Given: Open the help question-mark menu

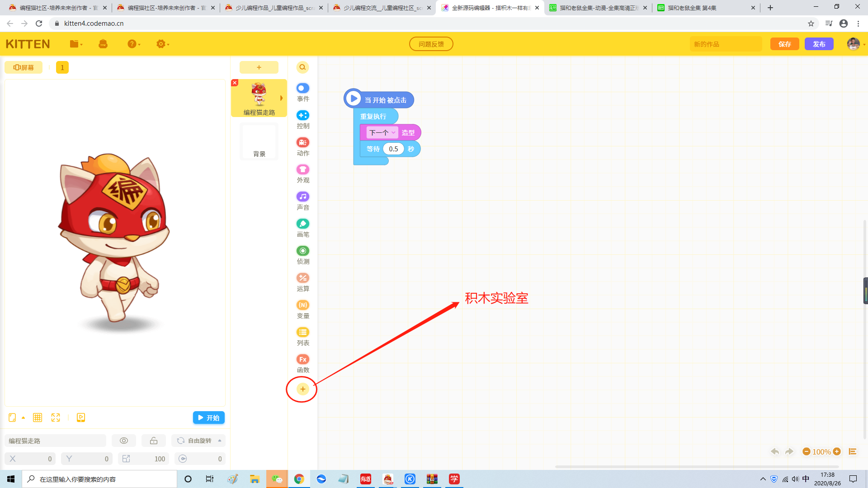Looking at the screenshot, I should click(134, 44).
